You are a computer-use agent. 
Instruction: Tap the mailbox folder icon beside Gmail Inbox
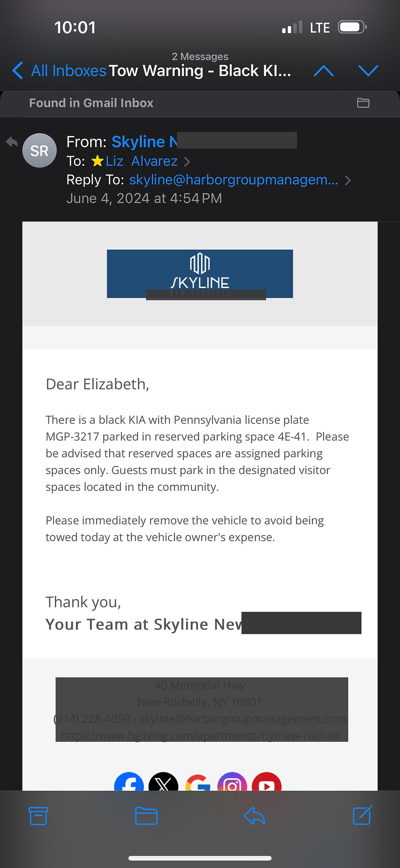coord(363,103)
